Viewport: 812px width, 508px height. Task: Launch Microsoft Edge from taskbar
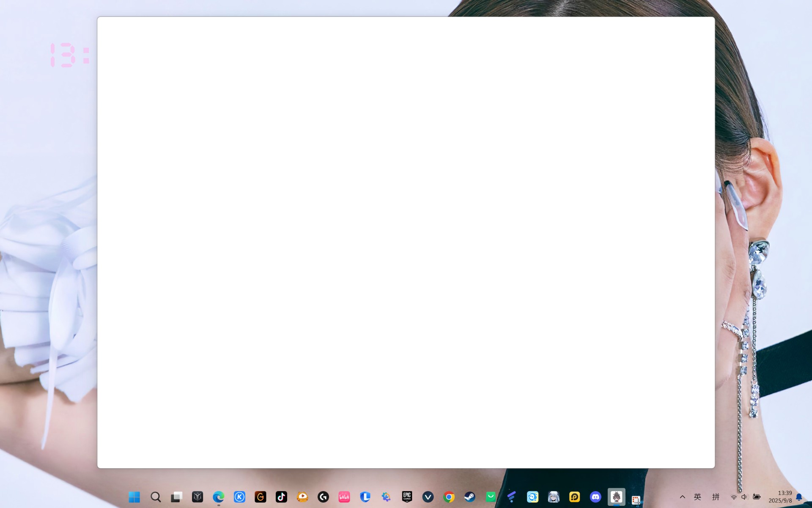tap(218, 497)
